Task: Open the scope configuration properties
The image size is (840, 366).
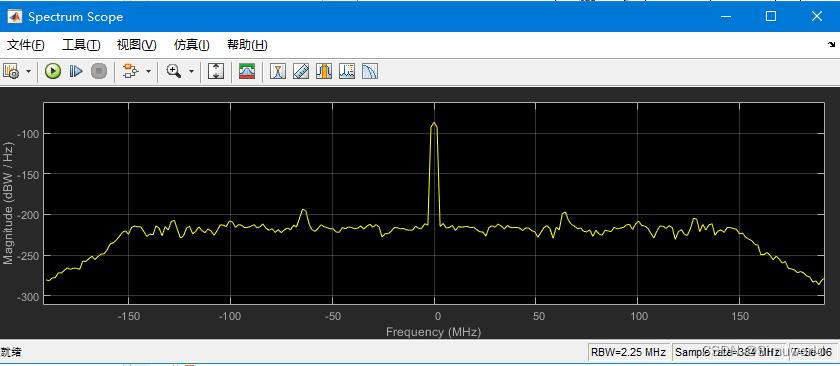Action: pyautogui.click(x=11, y=71)
